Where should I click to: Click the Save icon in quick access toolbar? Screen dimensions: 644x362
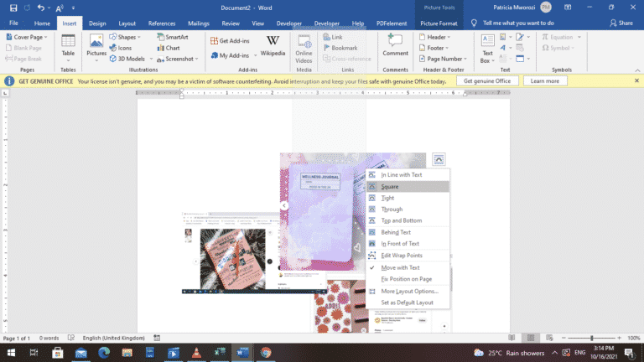coord(13,8)
